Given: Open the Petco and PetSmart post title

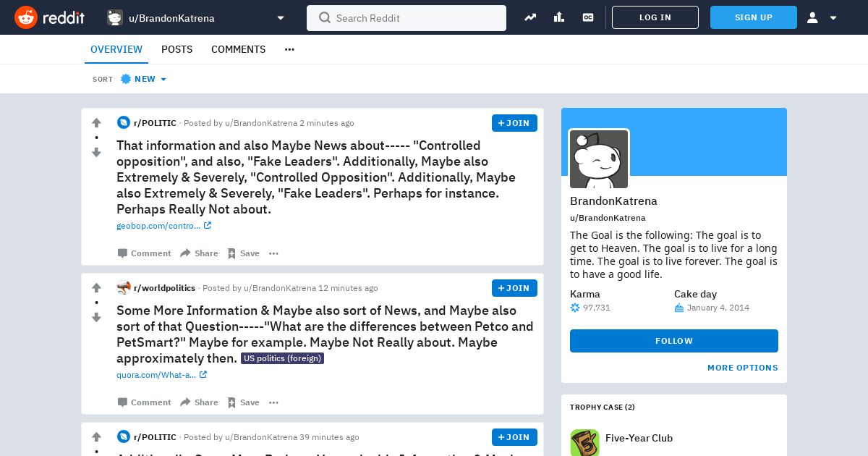Looking at the screenshot, I should (325, 334).
